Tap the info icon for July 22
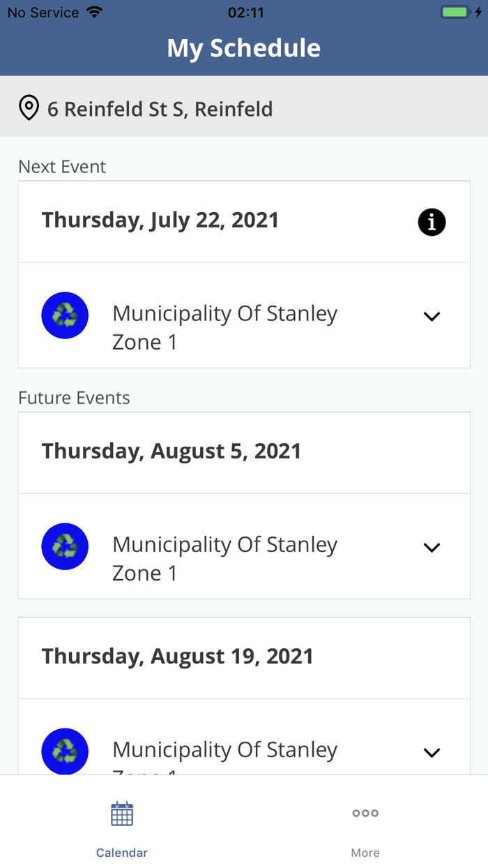 (x=432, y=223)
